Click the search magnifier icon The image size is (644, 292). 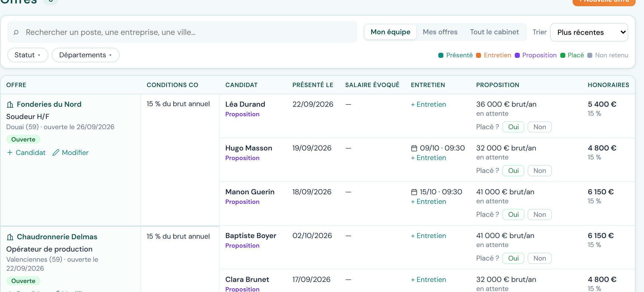coord(16,32)
